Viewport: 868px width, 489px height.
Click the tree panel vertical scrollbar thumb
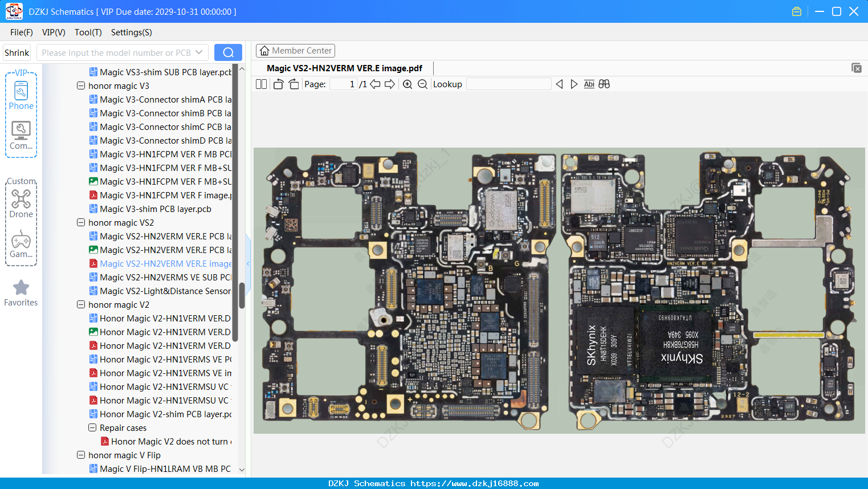(242, 295)
